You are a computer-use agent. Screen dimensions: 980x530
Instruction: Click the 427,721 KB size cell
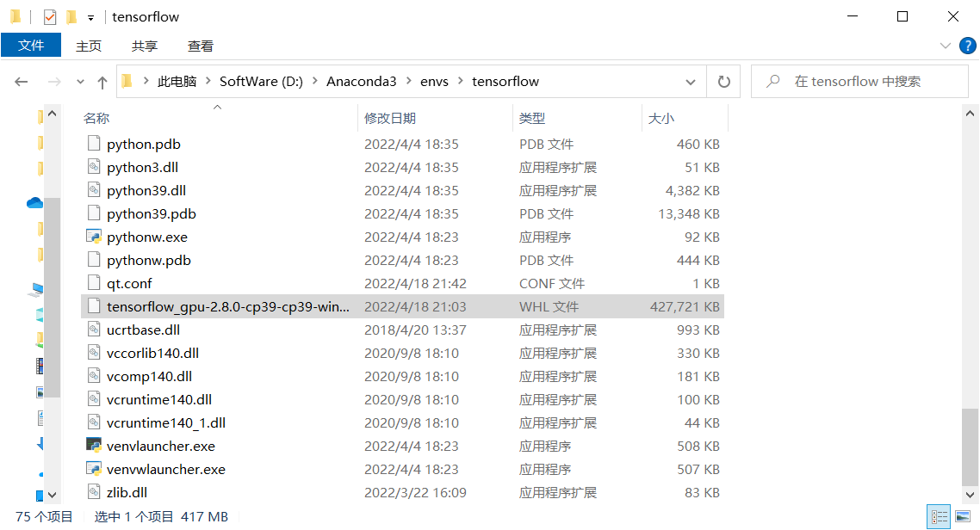[x=685, y=306]
